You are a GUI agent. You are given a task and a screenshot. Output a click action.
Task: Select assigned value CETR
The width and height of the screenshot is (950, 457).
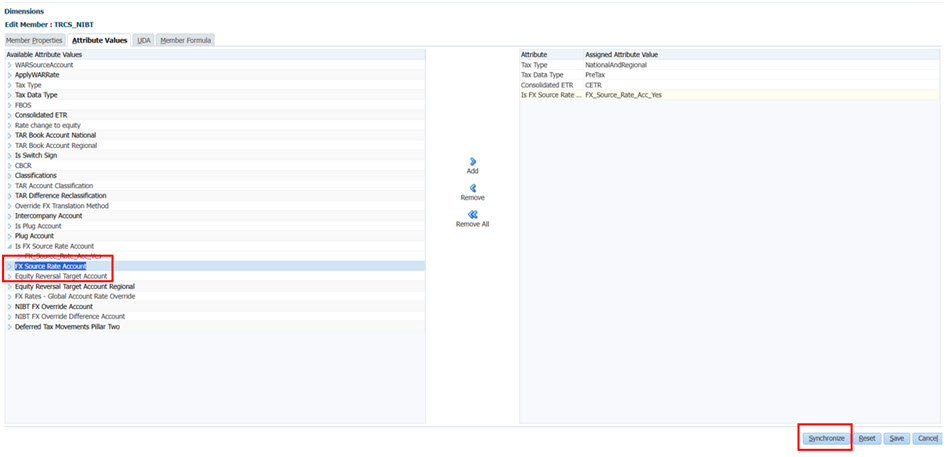[x=594, y=85]
